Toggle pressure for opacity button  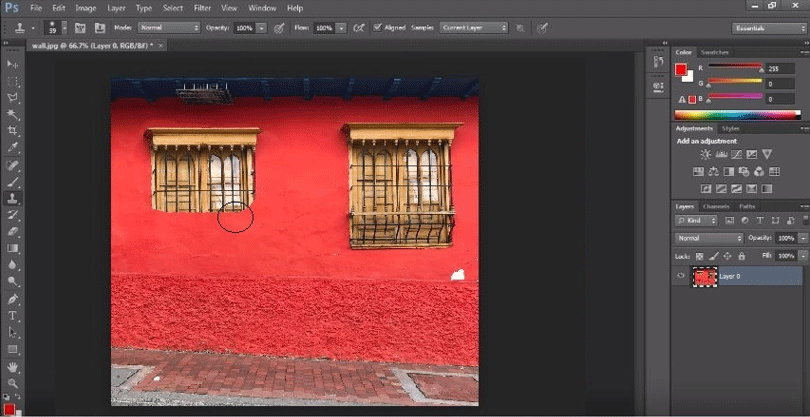coord(279,28)
